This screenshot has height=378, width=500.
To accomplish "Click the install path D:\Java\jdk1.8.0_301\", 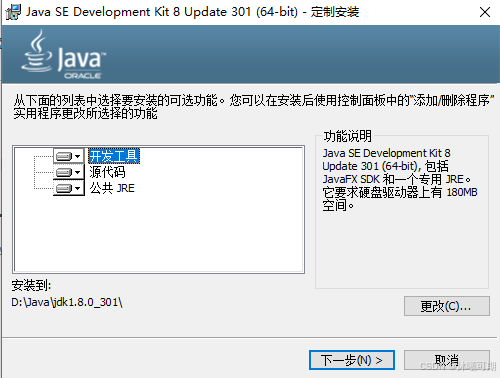I will point(67,302).
